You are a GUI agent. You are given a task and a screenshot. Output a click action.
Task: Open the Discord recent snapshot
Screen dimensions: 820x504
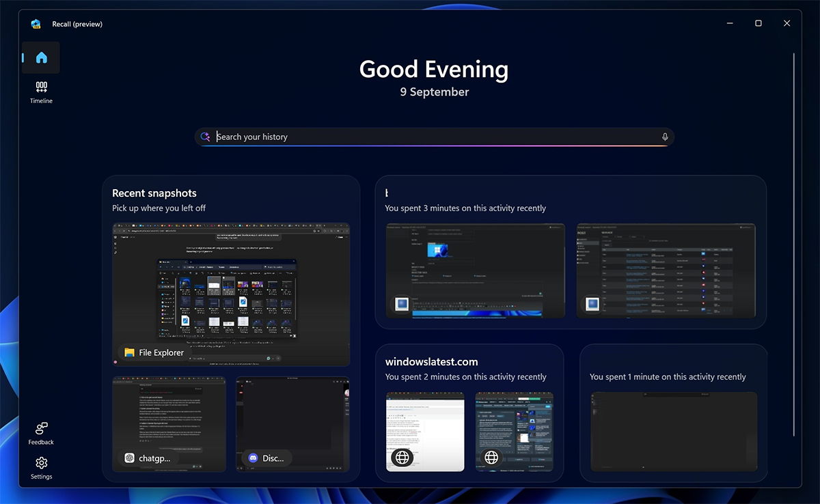[292, 423]
